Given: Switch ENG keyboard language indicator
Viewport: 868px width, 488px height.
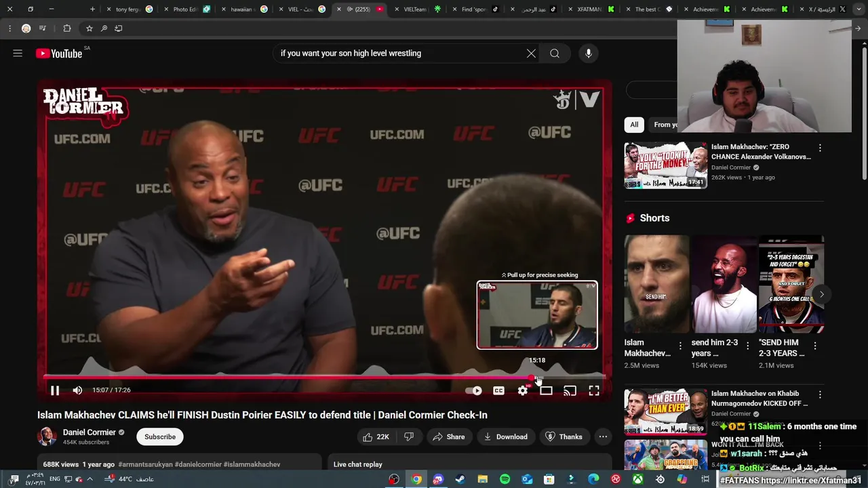Looking at the screenshot, I should coord(55,479).
